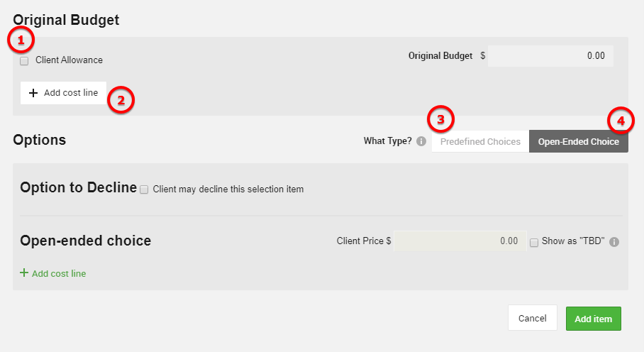644x352 pixels.
Task: Click the red circled number 1 marker
Action: pos(21,40)
